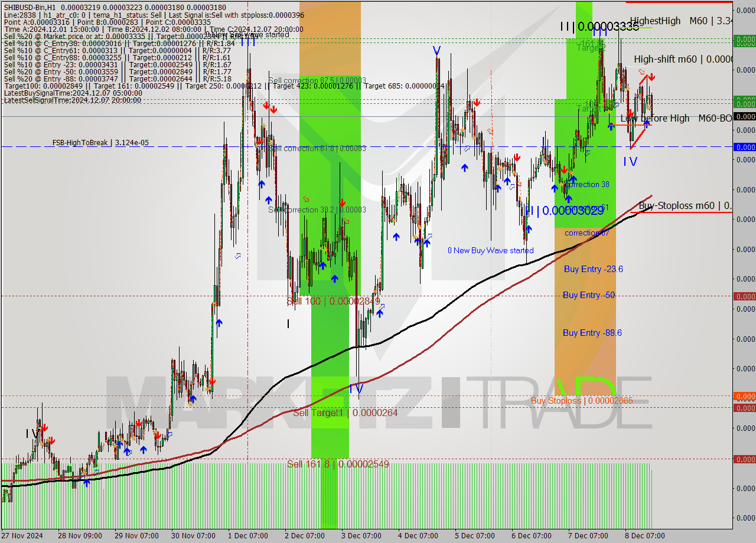Select the 'Sell correction 87.5' label
Screen dimensions: 756x543
[317, 80]
